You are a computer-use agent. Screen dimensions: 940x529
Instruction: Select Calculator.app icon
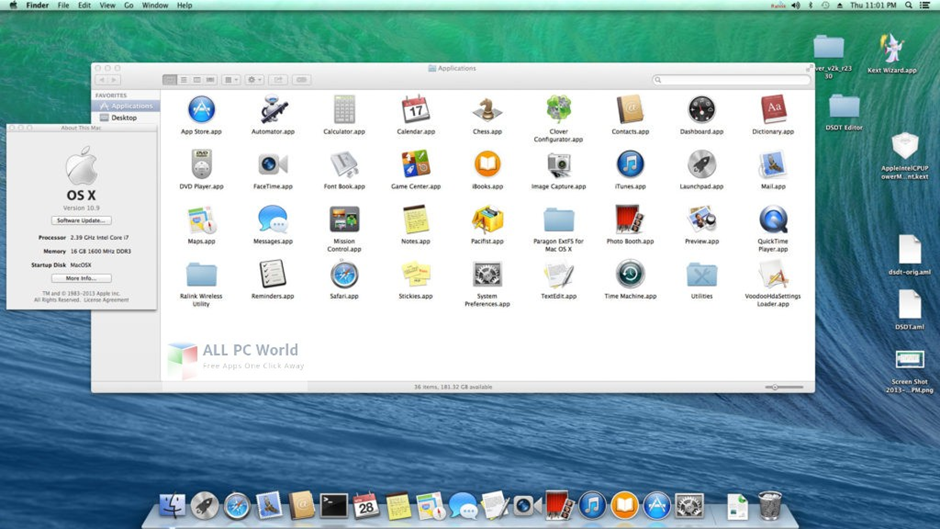click(x=344, y=110)
